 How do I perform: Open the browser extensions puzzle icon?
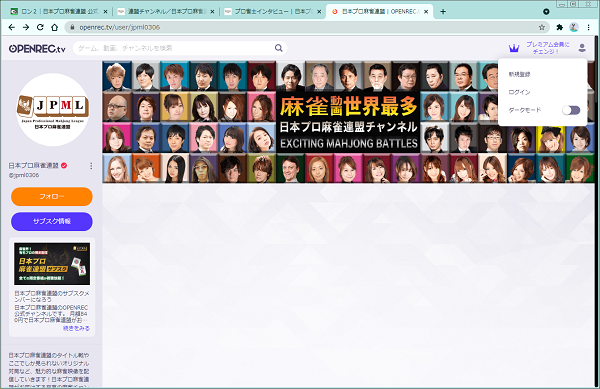559,27
